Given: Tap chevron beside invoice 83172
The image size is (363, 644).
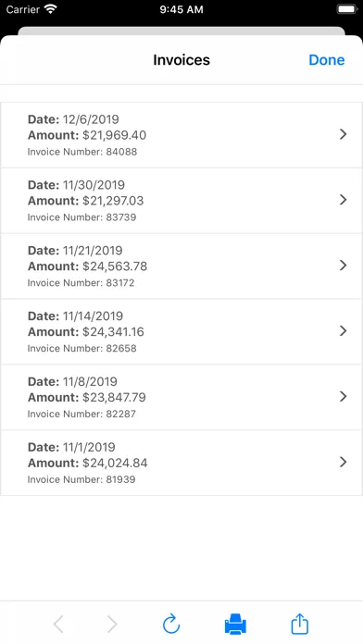Looking at the screenshot, I should 344,266.
